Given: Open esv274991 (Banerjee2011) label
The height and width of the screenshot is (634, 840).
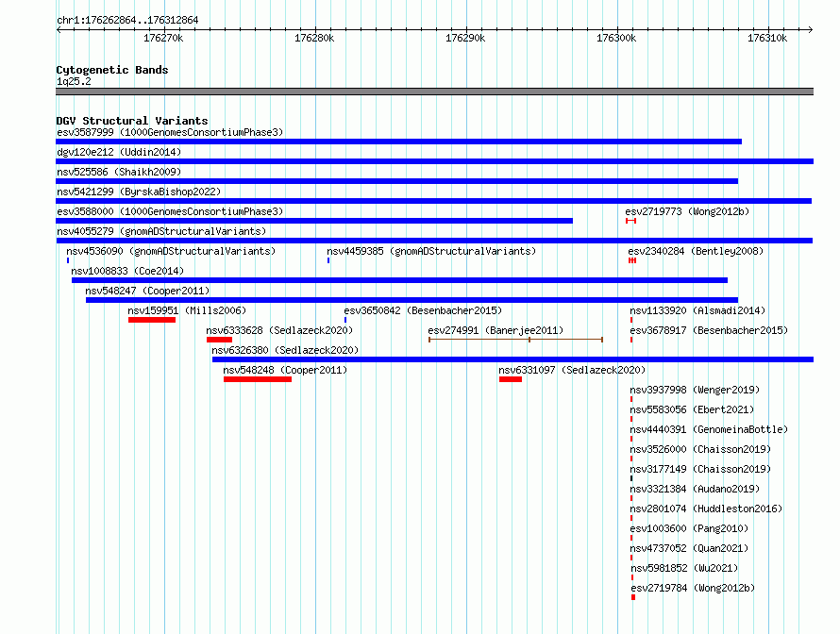Looking at the screenshot, I should pos(496,330).
